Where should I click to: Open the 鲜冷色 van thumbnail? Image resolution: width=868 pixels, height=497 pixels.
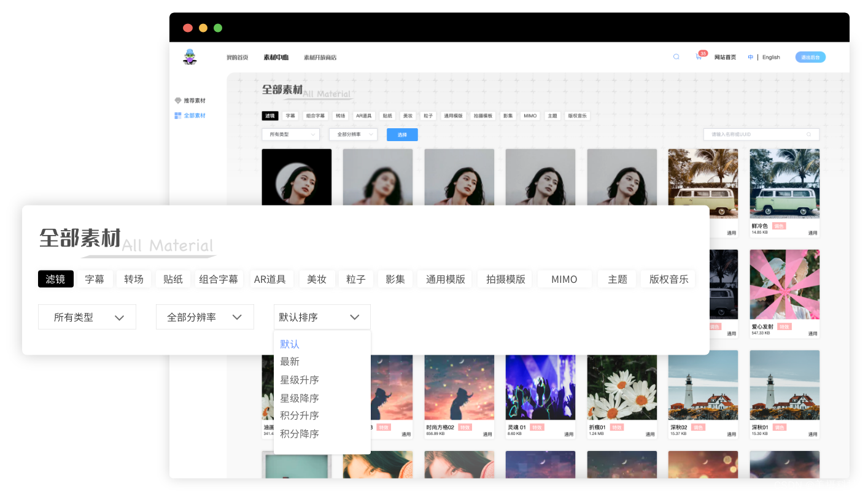coord(785,183)
